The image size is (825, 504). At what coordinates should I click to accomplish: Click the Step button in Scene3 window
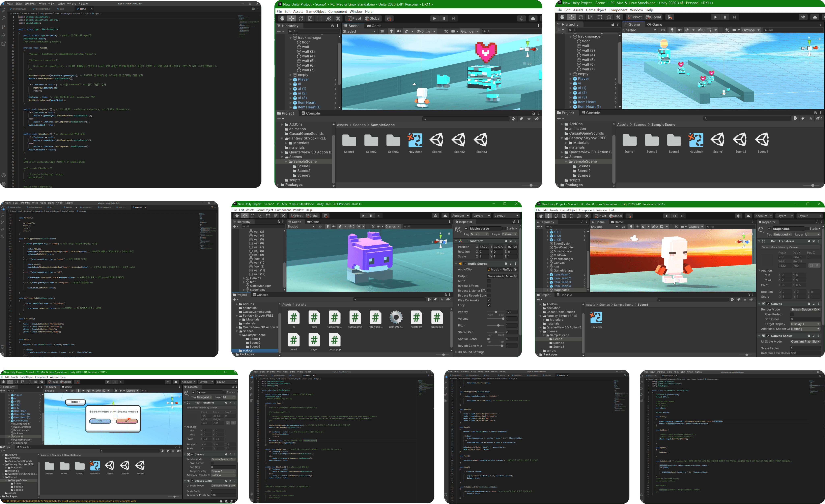682,216
